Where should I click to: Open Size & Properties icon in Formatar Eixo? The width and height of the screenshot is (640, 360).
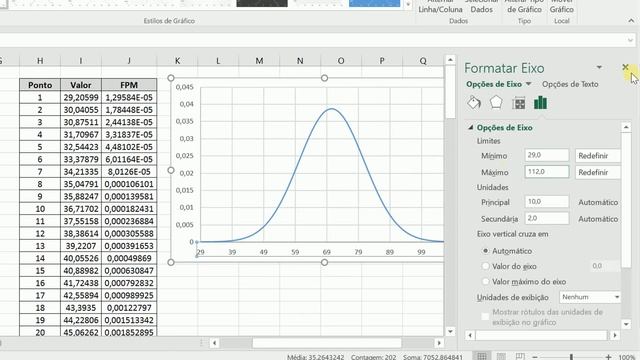point(518,103)
